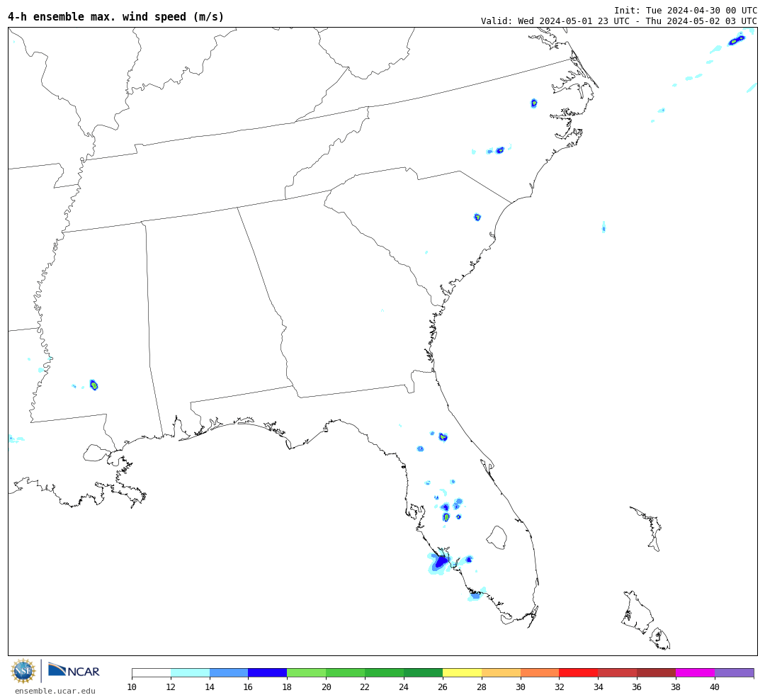Pick the light cyan 12-14 colorbar segment
This screenshot has width=765, height=700.
point(191,672)
